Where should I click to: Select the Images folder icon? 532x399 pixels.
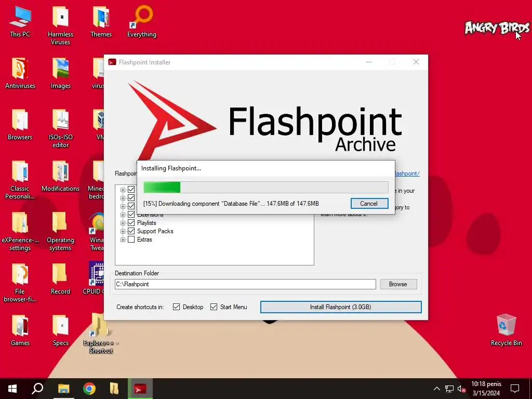click(60, 74)
